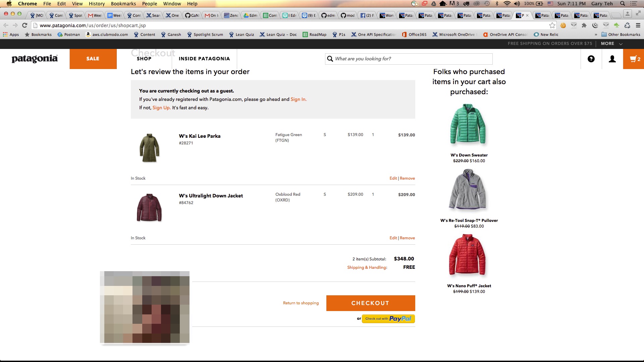Click the W's Re-Tool Snap-T Pullover product name
The image size is (644, 362).
pyautogui.click(x=469, y=221)
